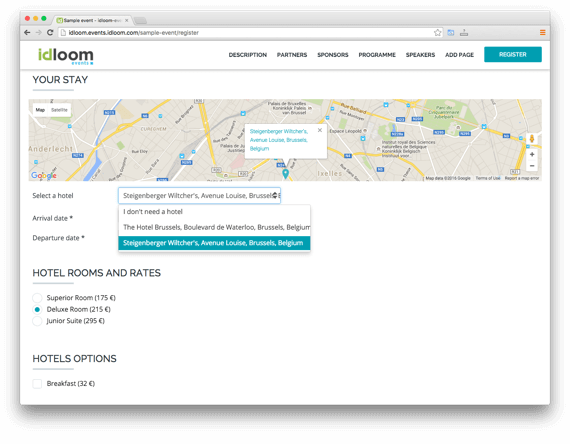This screenshot has width=570, height=444.
Task: Click the idloom events logo
Action: (65, 56)
